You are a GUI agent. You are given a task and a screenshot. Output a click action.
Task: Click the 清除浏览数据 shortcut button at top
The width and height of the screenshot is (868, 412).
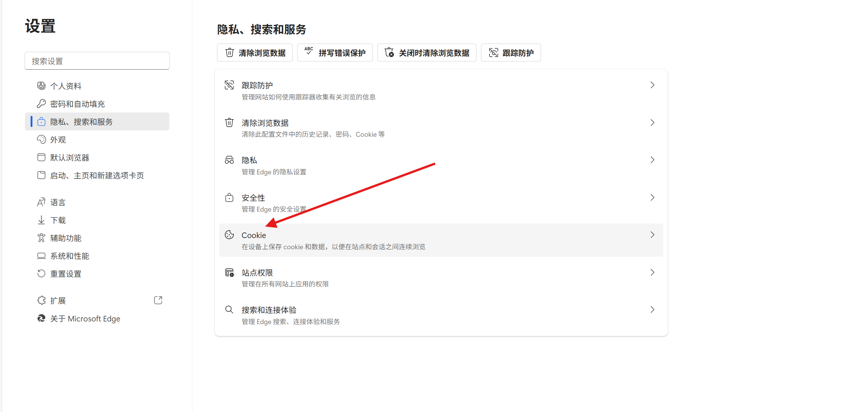[255, 53]
